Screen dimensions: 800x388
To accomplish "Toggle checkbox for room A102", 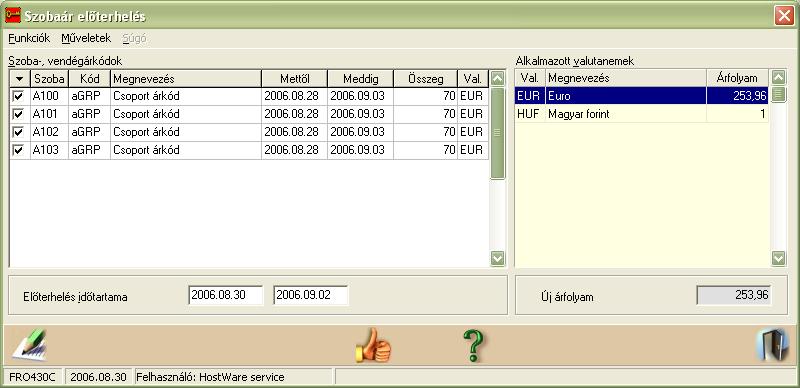I will [18, 132].
